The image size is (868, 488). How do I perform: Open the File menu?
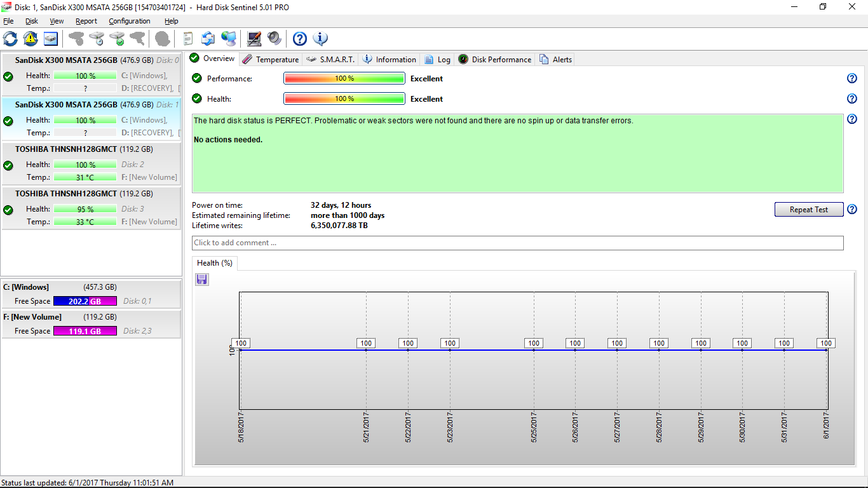click(8, 21)
